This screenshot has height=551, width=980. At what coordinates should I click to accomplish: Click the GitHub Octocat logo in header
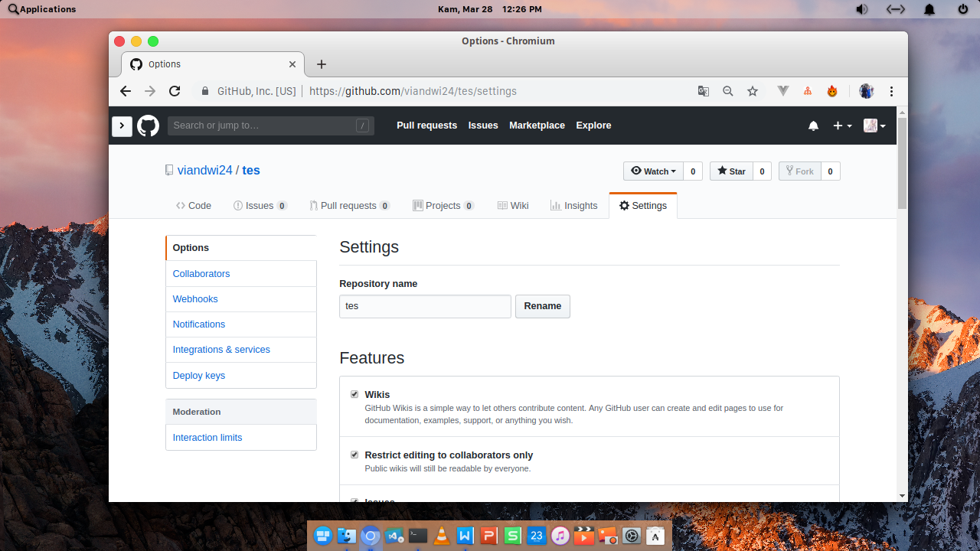tap(148, 126)
